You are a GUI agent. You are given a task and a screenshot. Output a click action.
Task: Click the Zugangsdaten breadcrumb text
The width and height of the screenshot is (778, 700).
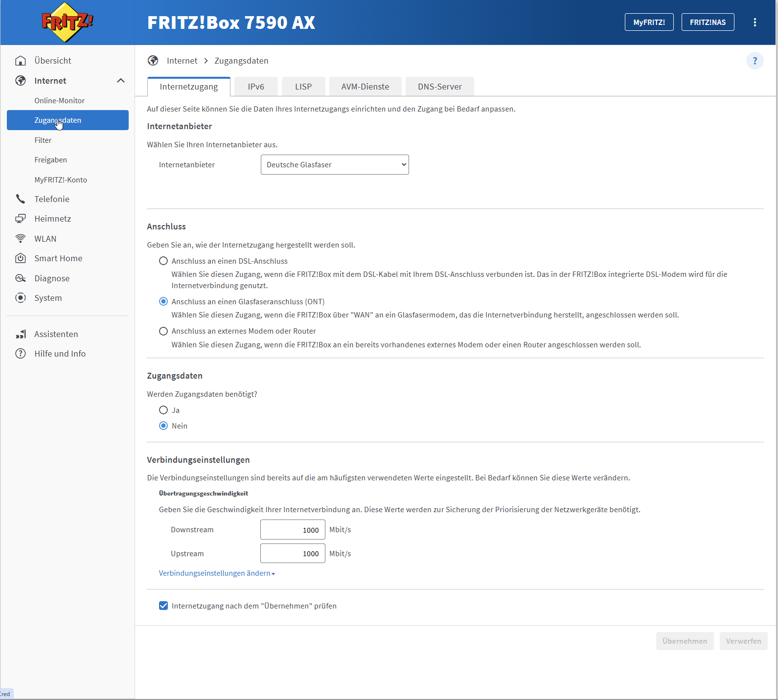241,61
